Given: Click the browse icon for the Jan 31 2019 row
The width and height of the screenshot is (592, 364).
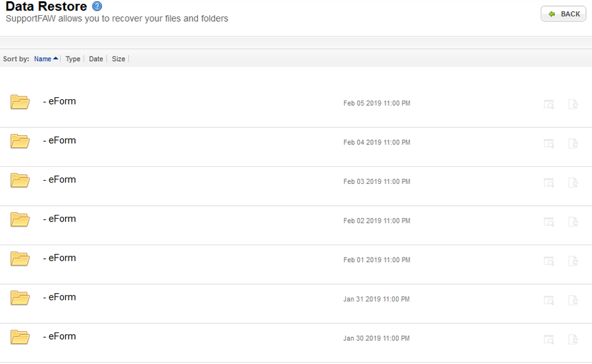Looking at the screenshot, I should coord(549,301).
